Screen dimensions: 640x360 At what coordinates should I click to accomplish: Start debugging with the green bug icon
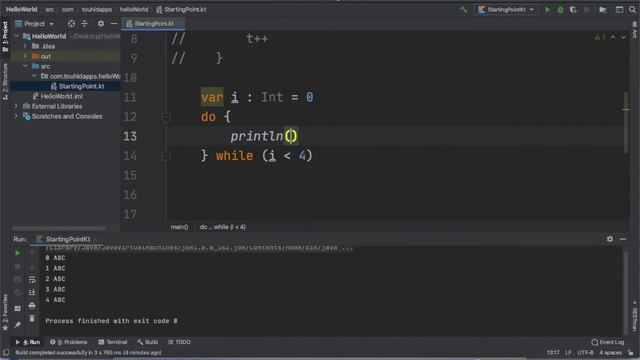point(560,9)
